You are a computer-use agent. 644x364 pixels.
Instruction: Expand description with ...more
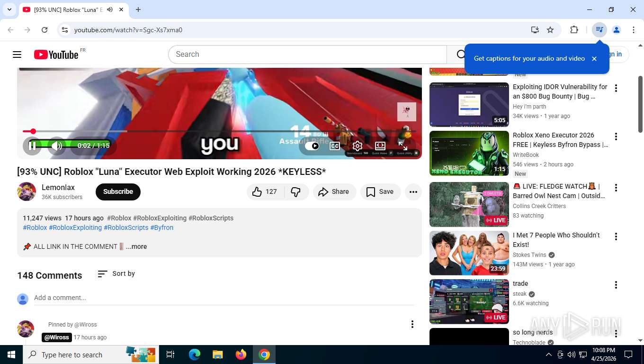(136, 246)
